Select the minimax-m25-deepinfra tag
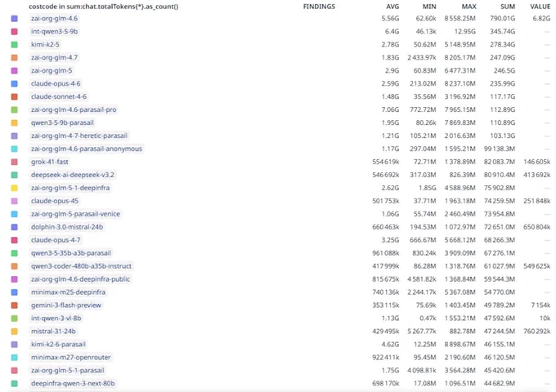Viewport: 556px width, 392px height. pos(68,292)
